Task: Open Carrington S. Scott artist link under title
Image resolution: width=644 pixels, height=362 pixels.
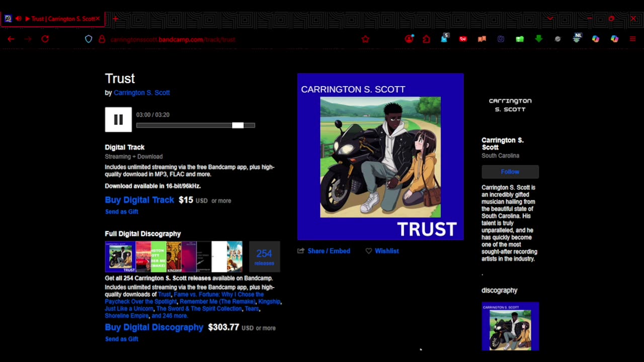Action: coord(141,93)
